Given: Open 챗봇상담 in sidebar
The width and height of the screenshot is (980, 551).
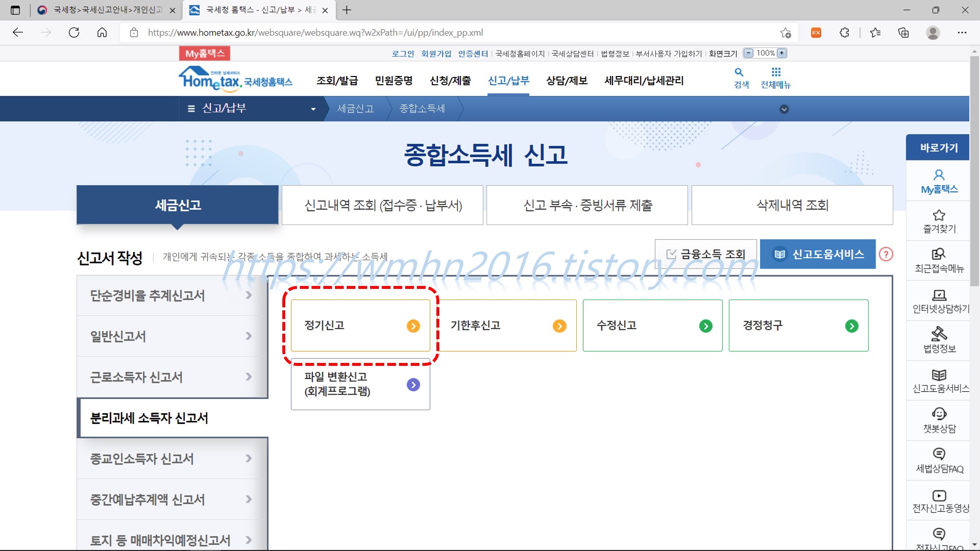Looking at the screenshot, I should (939, 420).
